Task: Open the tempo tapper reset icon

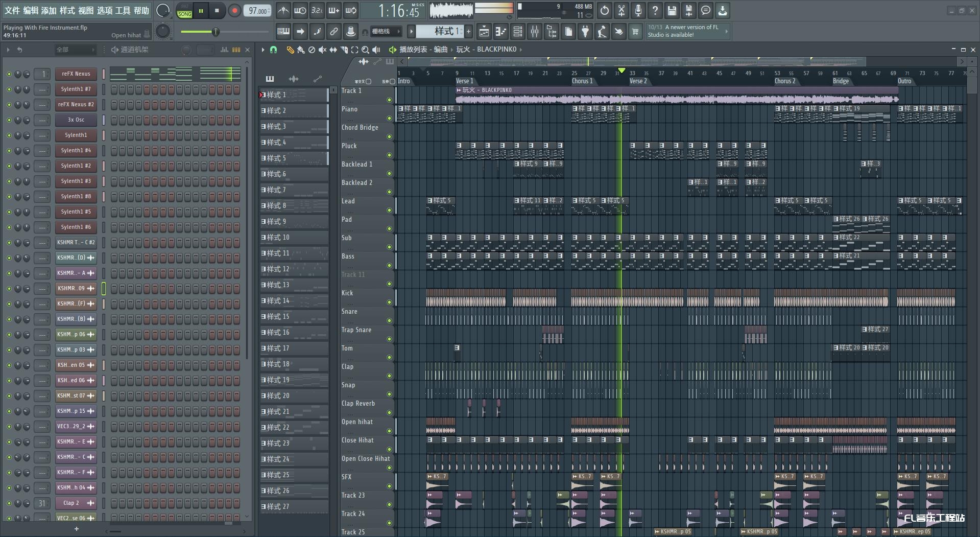Action: click(605, 10)
